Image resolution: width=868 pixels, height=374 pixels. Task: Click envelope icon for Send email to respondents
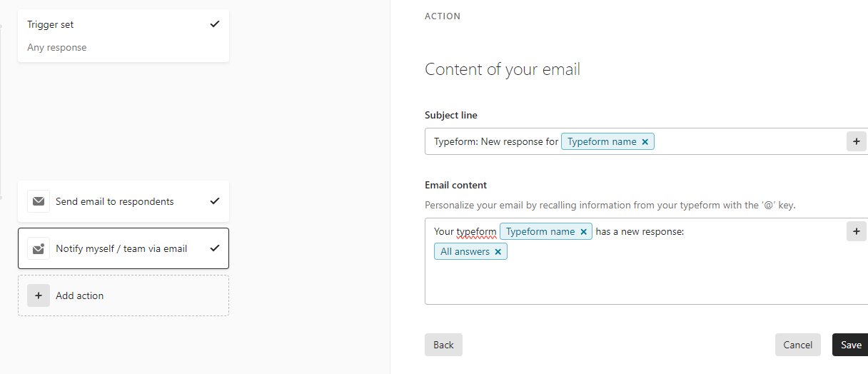(x=39, y=201)
